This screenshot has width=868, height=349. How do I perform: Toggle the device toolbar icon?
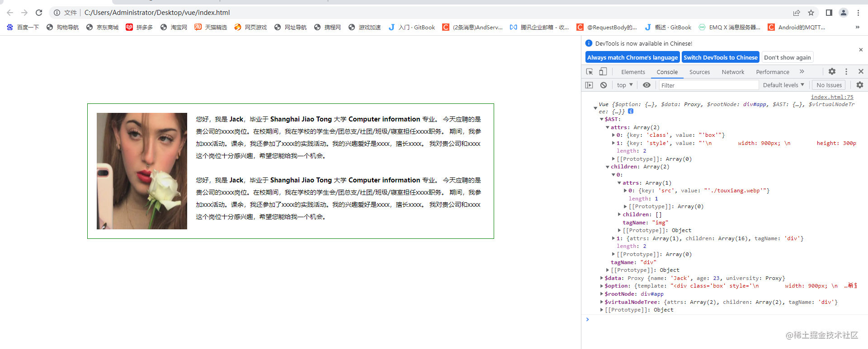point(603,72)
